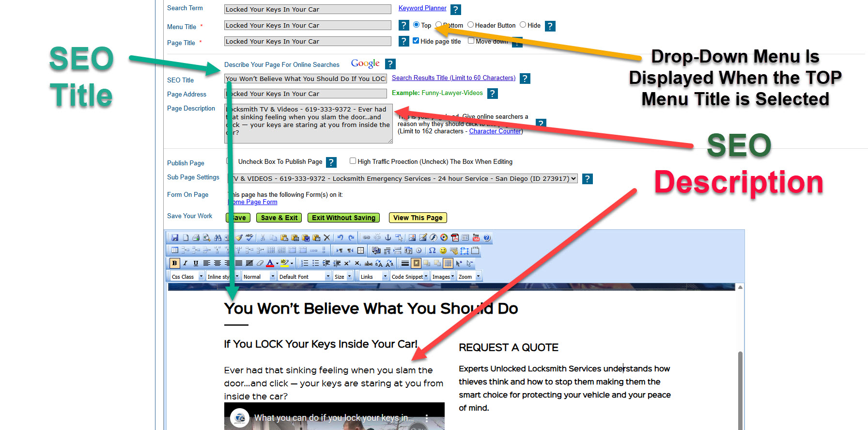
Task: Toggle Underline formatting
Action: click(196, 263)
